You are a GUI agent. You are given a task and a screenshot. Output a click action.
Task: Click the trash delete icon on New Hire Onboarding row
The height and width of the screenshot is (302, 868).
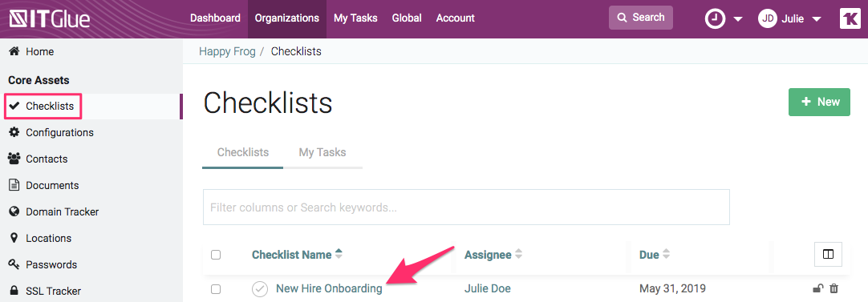(834, 288)
